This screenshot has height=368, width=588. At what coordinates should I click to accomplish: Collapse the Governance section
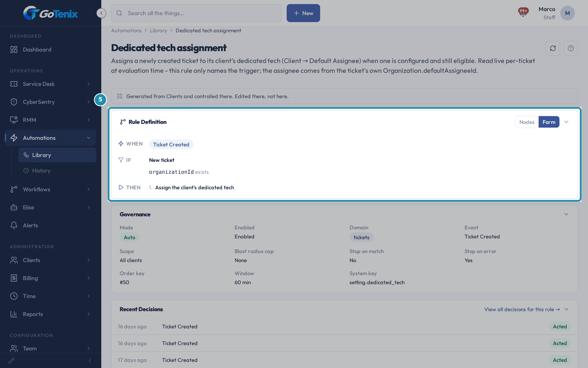[x=566, y=214]
